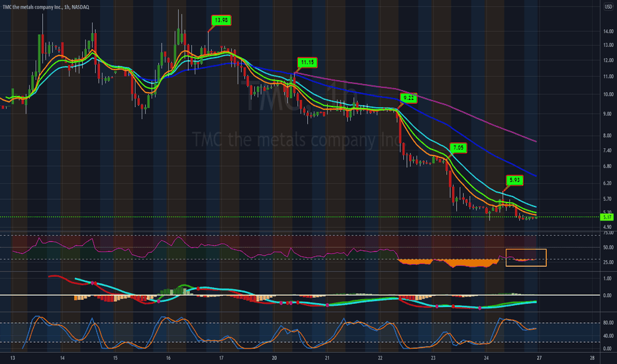Select the 11.15 price callout label
The height and width of the screenshot is (364, 617).
point(307,63)
